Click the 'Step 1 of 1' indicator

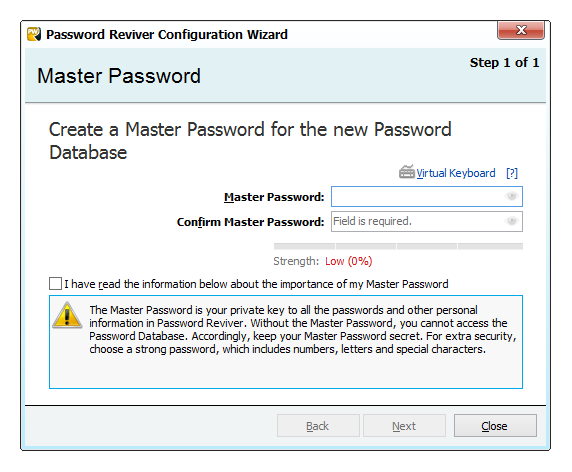pyautogui.click(x=504, y=63)
